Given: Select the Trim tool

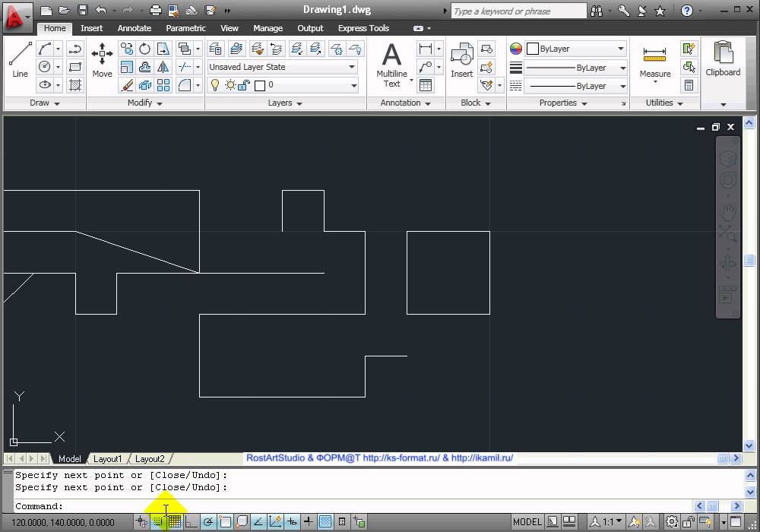Looking at the screenshot, I should (x=184, y=67).
